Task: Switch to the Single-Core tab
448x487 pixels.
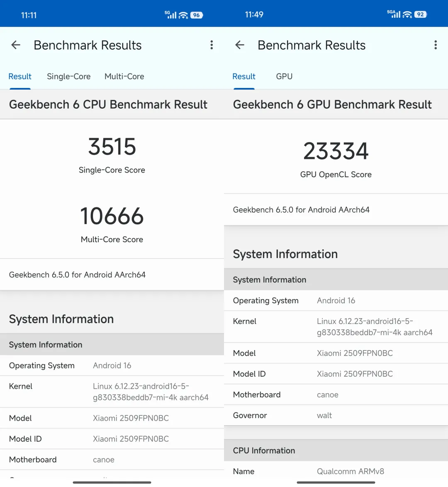Action: click(x=68, y=76)
